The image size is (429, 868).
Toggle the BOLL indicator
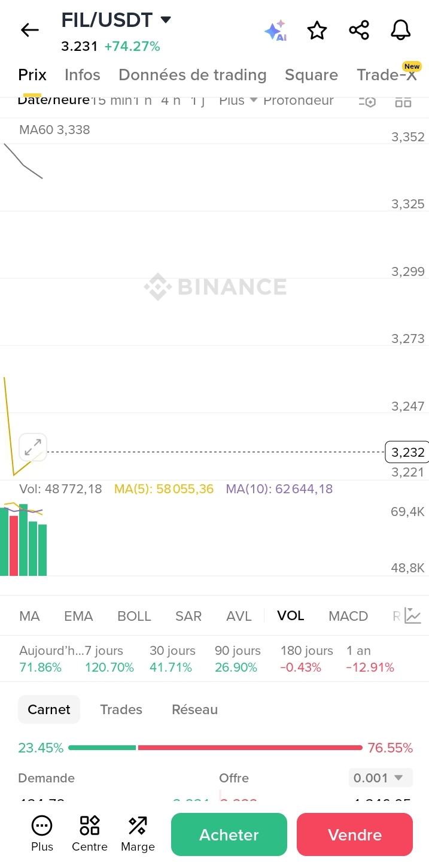pyautogui.click(x=134, y=616)
